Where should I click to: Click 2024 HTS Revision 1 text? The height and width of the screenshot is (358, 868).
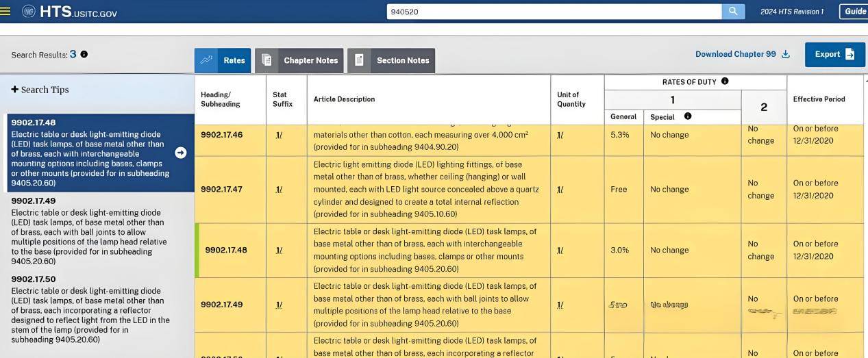click(x=791, y=12)
